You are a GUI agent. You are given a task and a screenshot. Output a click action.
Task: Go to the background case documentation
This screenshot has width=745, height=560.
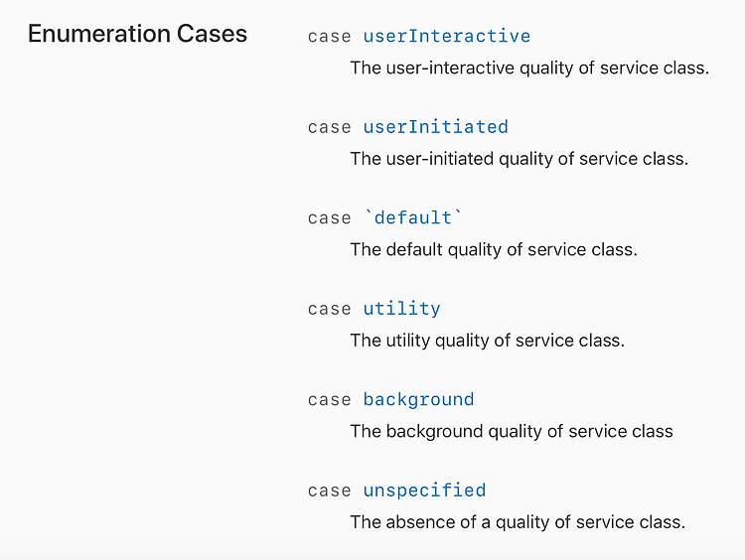click(418, 399)
